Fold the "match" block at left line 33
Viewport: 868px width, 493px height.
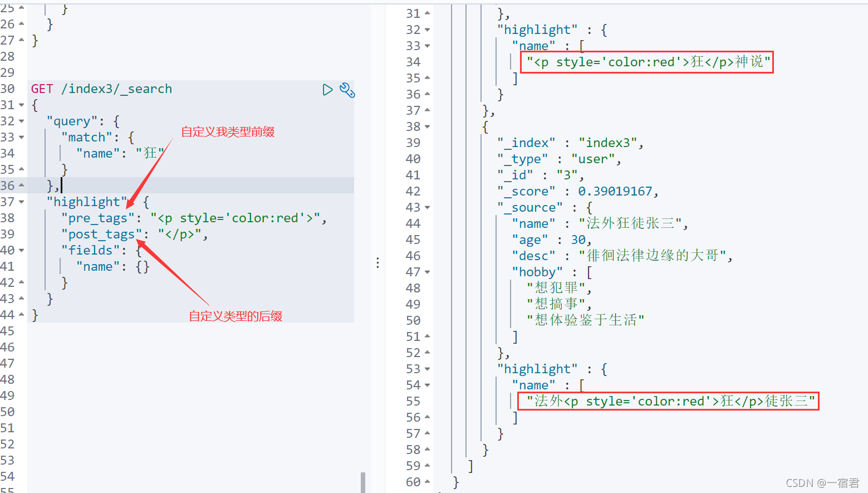click(x=22, y=138)
